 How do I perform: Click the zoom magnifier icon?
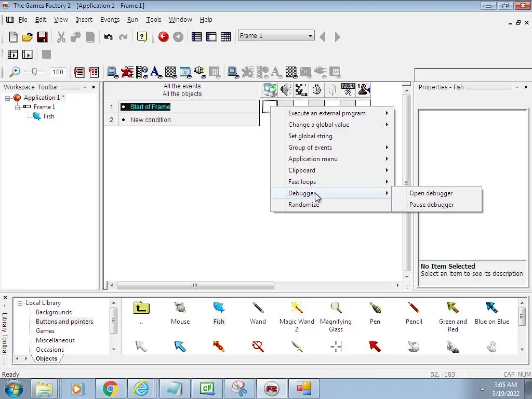[14, 72]
